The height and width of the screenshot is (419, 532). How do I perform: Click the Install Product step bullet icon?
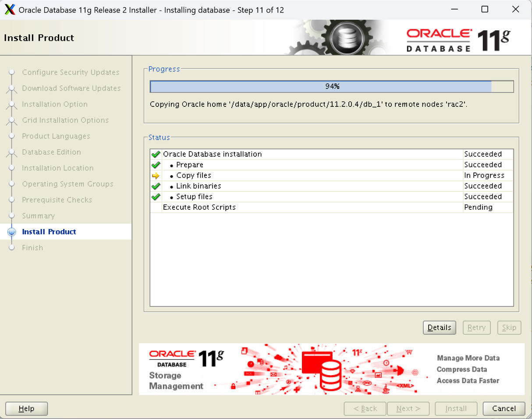[x=12, y=232]
